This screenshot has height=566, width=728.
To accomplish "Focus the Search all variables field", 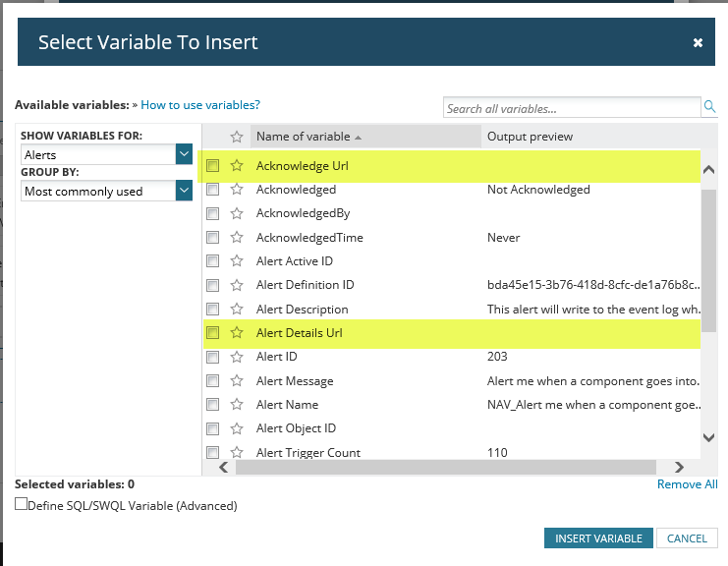I will point(571,108).
